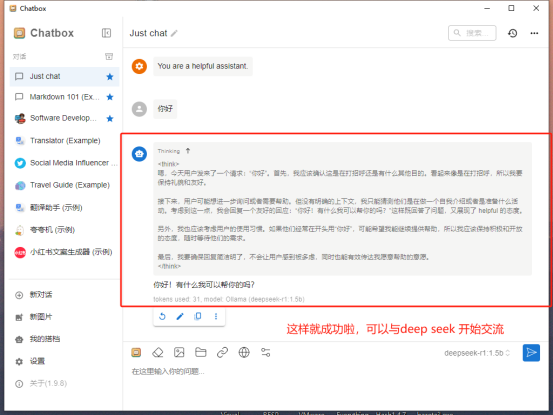The height and width of the screenshot is (415, 553).
Task: Open the Travel Guide (Example) conversation
Action: click(x=65, y=185)
